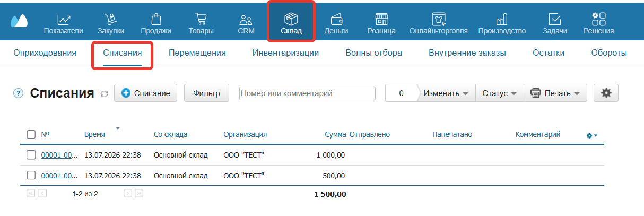Expand the Статус dropdown
Viewport: 644px width, 216px height.
coord(499,93)
